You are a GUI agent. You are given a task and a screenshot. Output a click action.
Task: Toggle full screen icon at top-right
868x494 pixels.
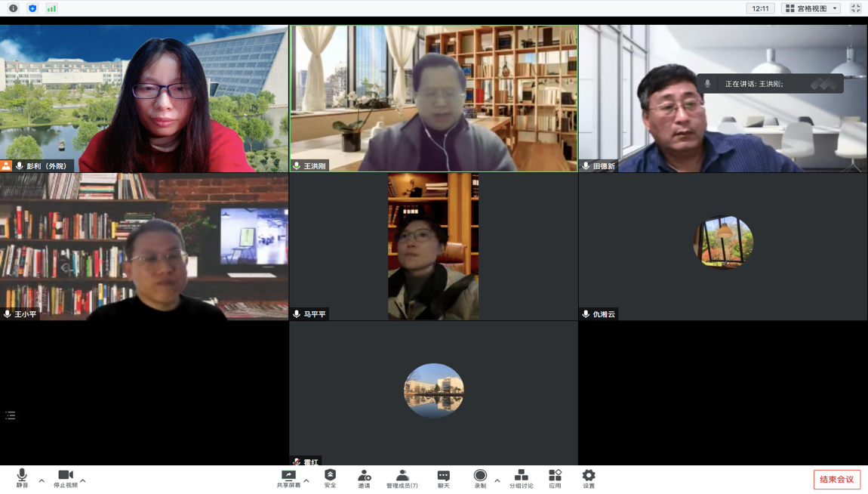[856, 8]
